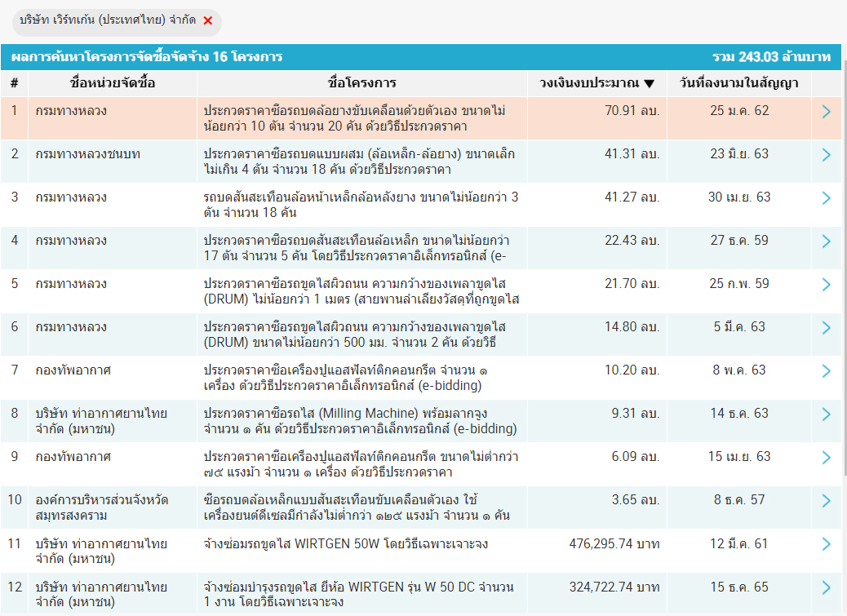
Task: Click the ชื่อหน่วยจัดซื้อ column header
Action: coord(113,83)
